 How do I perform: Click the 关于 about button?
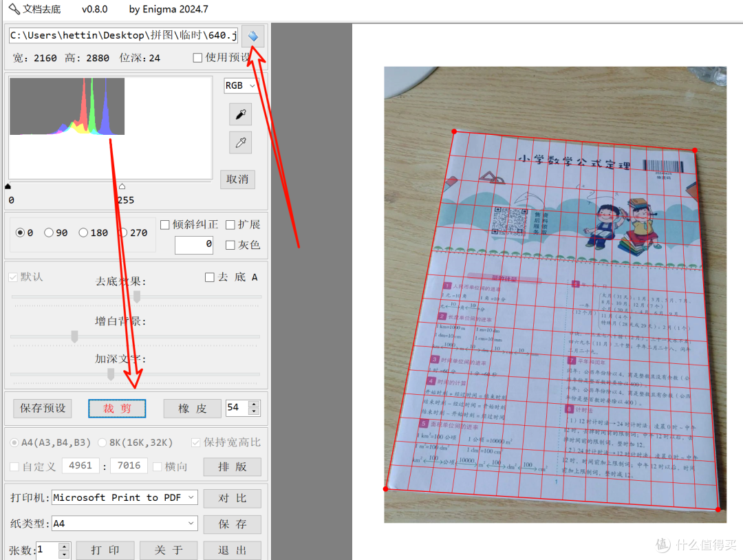(169, 550)
